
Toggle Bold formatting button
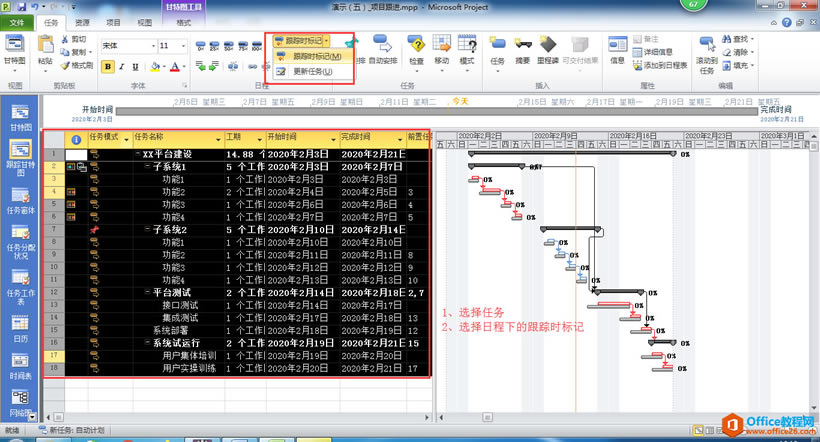pos(107,67)
